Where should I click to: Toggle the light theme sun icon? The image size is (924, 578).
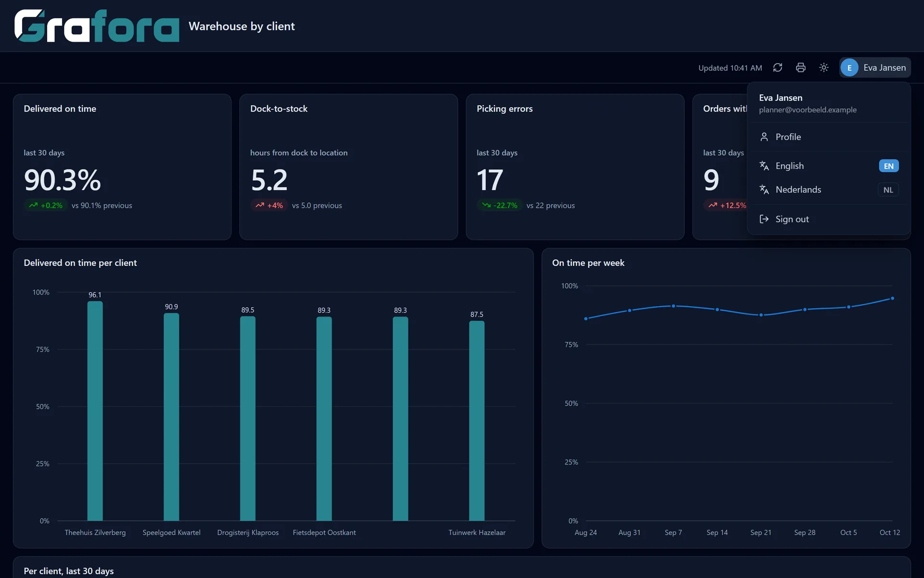point(824,68)
